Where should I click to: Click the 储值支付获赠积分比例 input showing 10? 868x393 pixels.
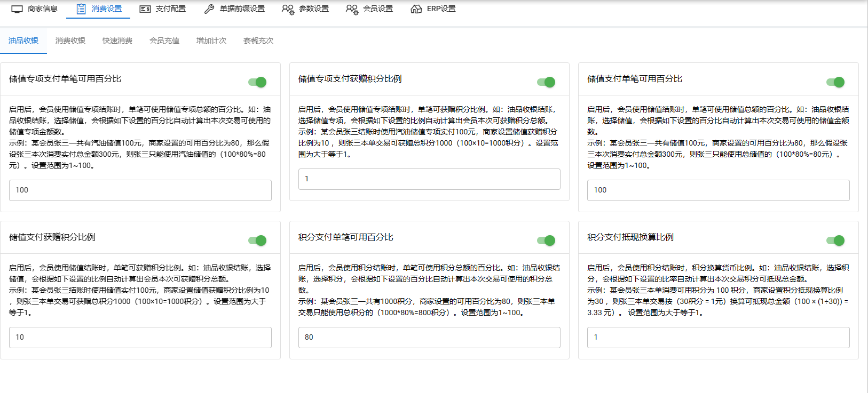[x=140, y=338]
